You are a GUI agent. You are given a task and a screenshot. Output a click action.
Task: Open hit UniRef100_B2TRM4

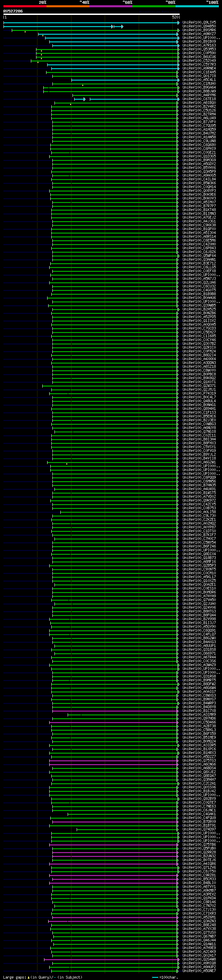(199, 114)
